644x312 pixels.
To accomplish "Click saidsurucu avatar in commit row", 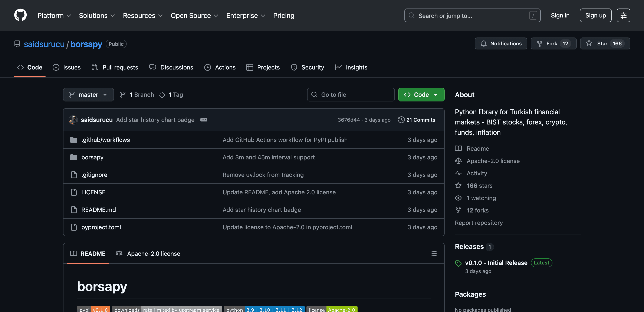I will pyautogui.click(x=73, y=120).
